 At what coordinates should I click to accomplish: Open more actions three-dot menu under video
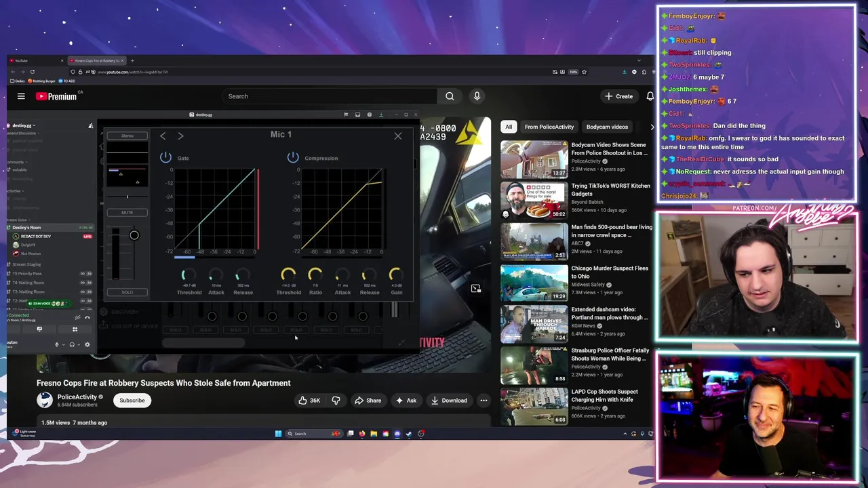tap(484, 401)
